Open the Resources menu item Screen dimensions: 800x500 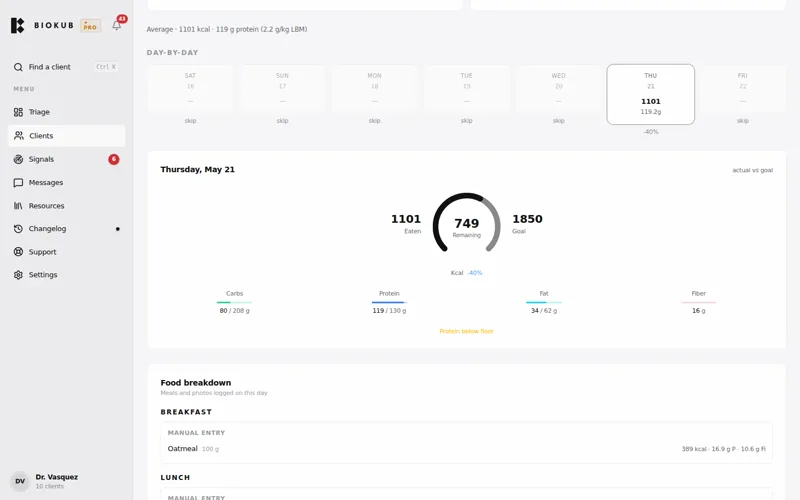[x=66, y=206]
